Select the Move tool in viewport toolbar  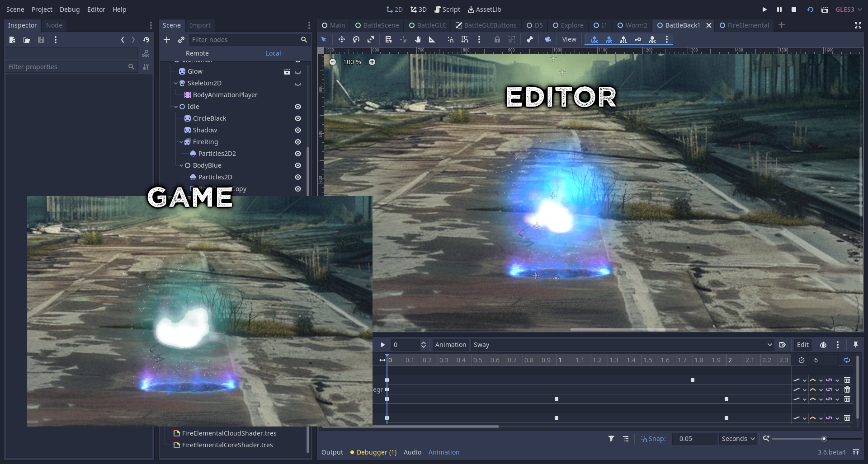pyautogui.click(x=341, y=40)
